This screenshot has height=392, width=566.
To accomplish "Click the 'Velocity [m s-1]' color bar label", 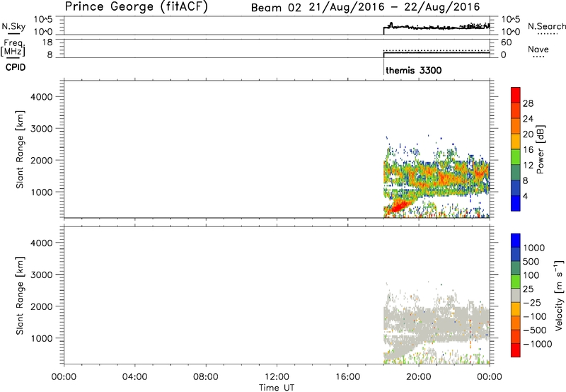I will (x=558, y=295).
